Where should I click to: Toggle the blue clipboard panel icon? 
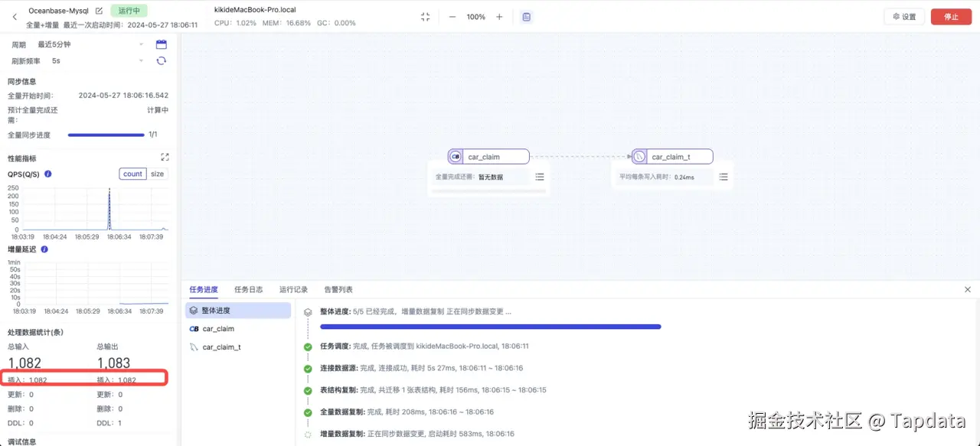click(526, 17)
